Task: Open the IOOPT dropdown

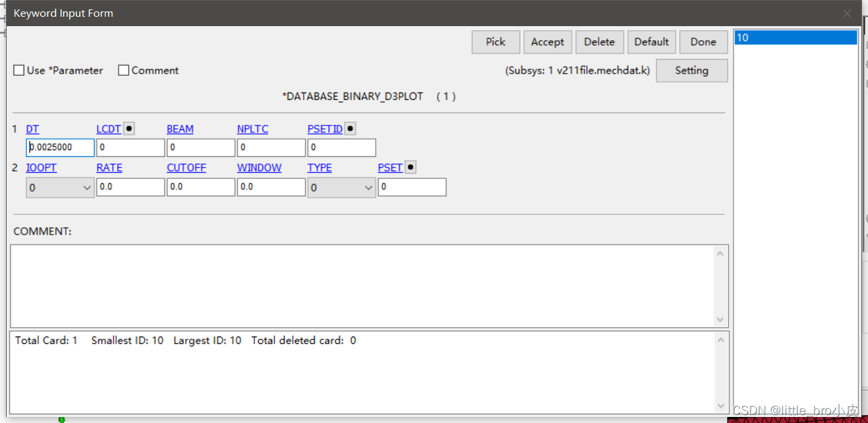Action: (60, 188)
